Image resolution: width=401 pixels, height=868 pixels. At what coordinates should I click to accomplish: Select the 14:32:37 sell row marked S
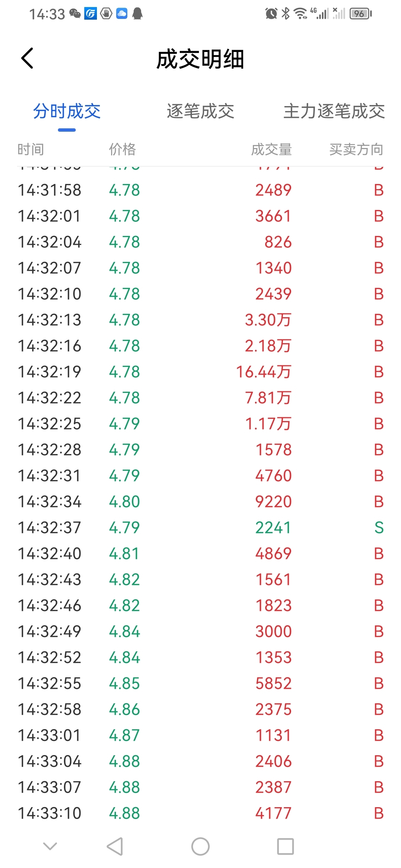[200, 527]
